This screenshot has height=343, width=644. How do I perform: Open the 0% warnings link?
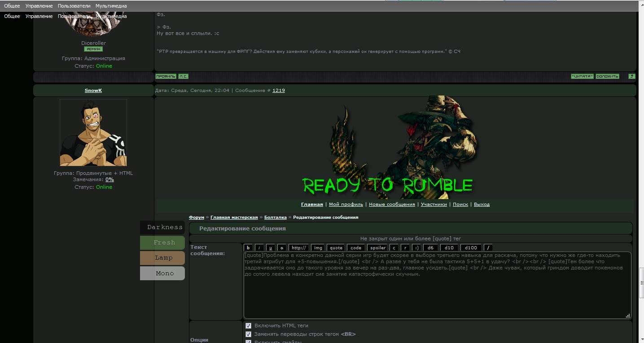[x=110, y=179]
